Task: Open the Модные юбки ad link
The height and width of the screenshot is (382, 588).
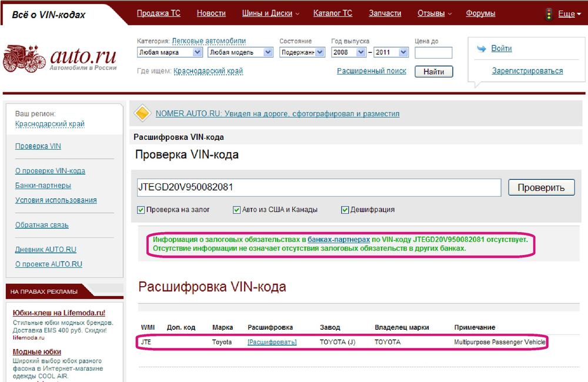Action: pyautogui.click(x=36, y=352)
